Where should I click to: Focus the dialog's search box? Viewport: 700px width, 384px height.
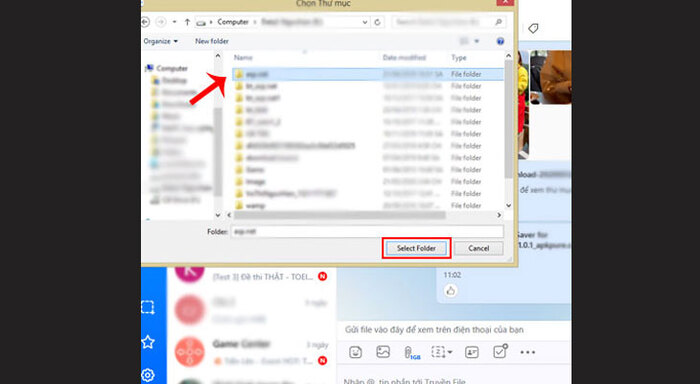point(449,22)
